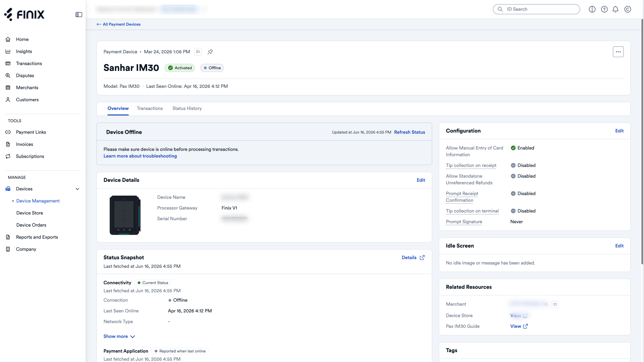Click Finix V1 processor gateway value
Screen dimensions: 644x362
pos(229,208)
